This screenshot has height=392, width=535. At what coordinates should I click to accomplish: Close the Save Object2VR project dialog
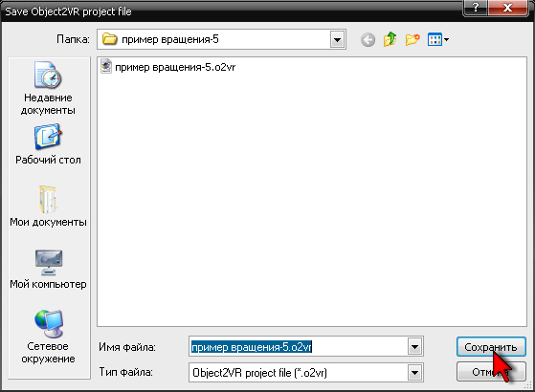pyautogui.click(x=507, y=8)
